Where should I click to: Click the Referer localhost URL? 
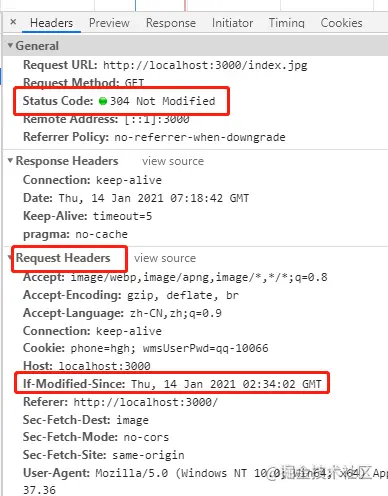click(x=146, y=402)
